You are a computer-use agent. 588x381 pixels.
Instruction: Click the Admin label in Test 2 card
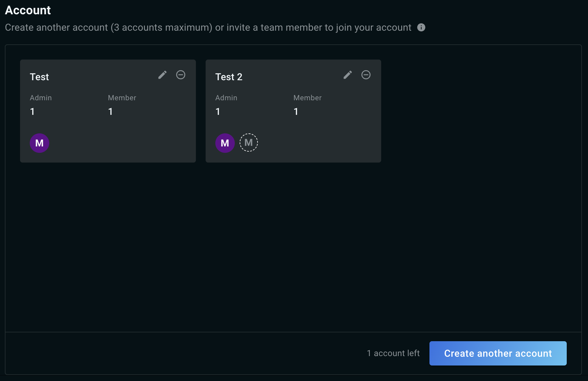pos(226,98)
